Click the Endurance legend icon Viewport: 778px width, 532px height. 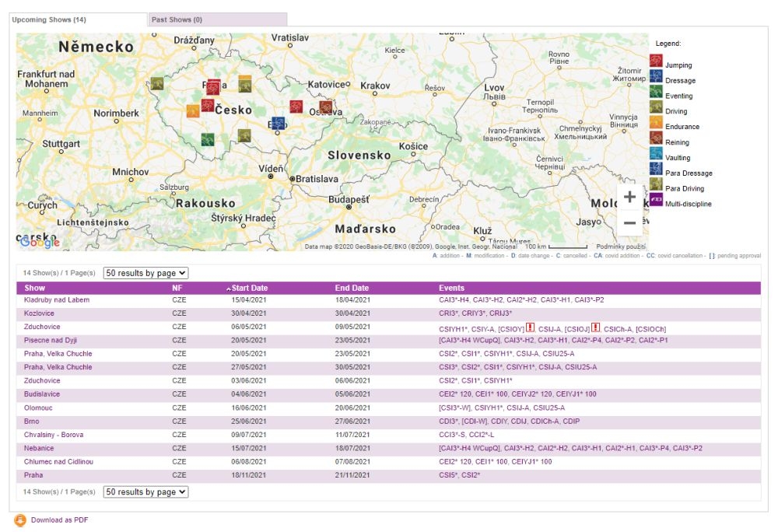[x=656, y=122]
